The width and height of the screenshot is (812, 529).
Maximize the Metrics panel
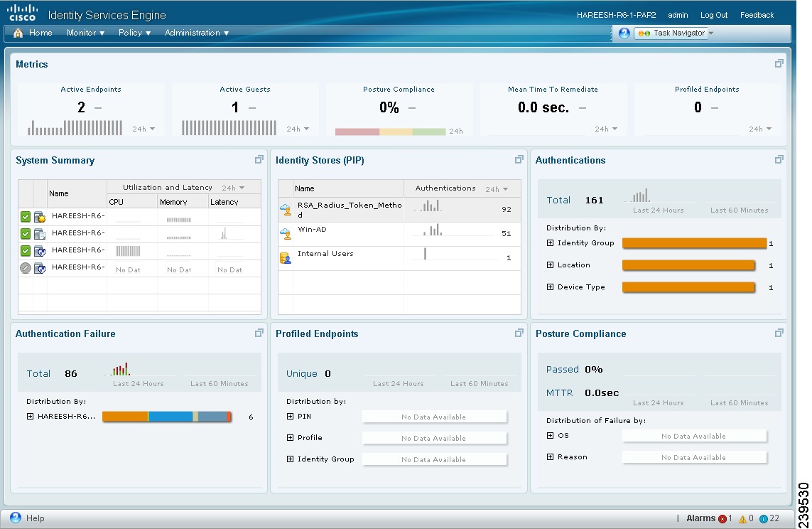pos(779,63)
